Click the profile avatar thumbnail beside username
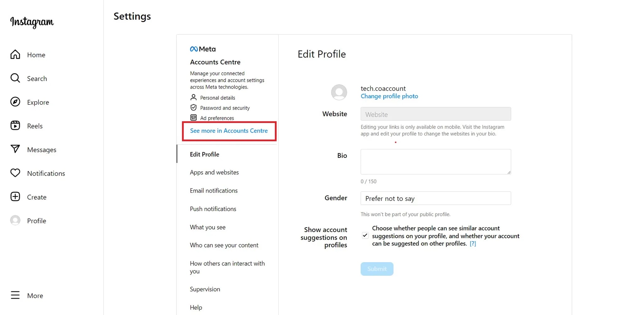644x315 pixels. pyautogui.click(x=339, y=92)
